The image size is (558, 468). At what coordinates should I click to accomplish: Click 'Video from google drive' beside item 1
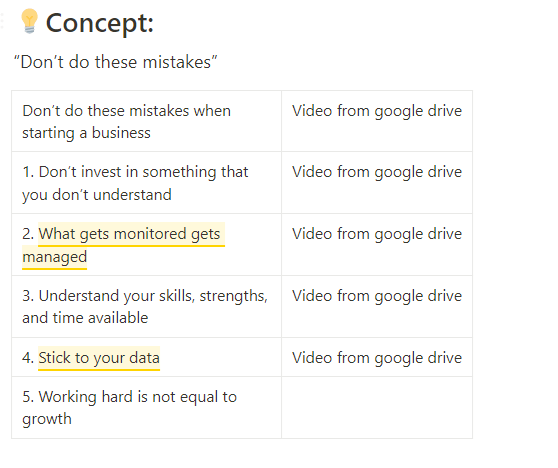(x=377, y=172)
